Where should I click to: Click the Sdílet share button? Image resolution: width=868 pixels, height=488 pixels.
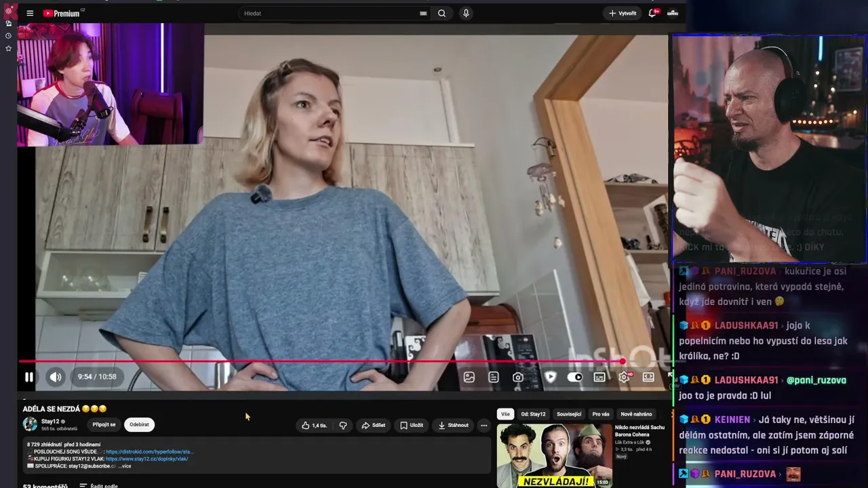coord(373,426)
